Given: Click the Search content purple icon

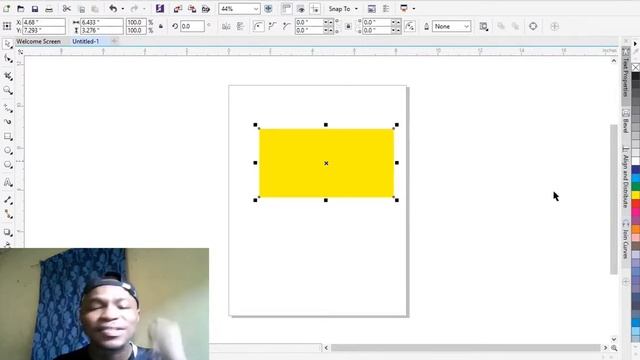Looking at the screenshot, I should pos(160,9).
